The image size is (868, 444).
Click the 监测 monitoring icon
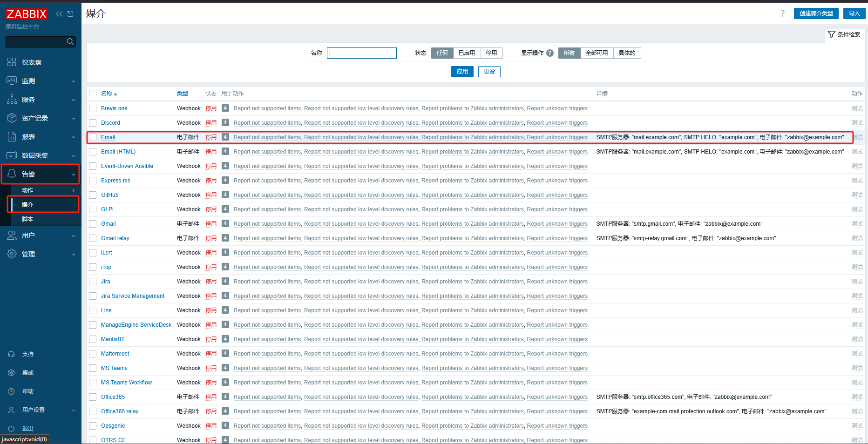(12, 81)
